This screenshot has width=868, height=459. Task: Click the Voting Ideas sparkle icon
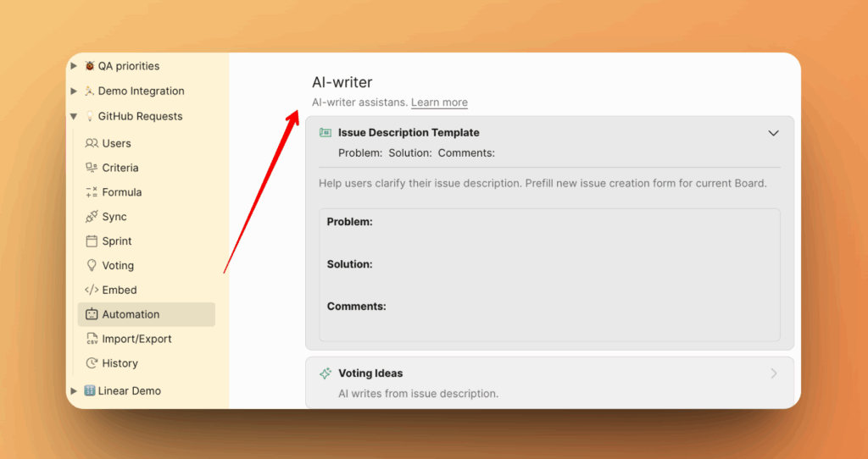[x=325, y=373]
